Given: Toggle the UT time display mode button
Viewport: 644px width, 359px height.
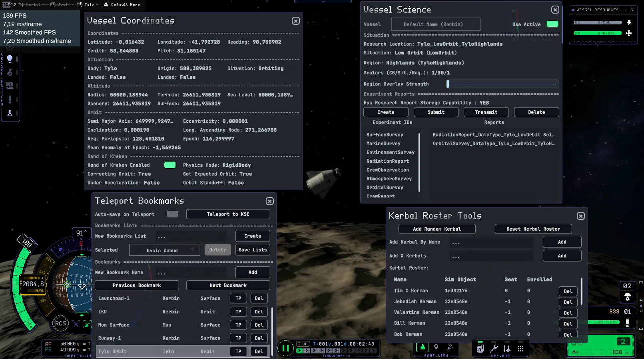Looking at the screenshot, I should point(304,344).
